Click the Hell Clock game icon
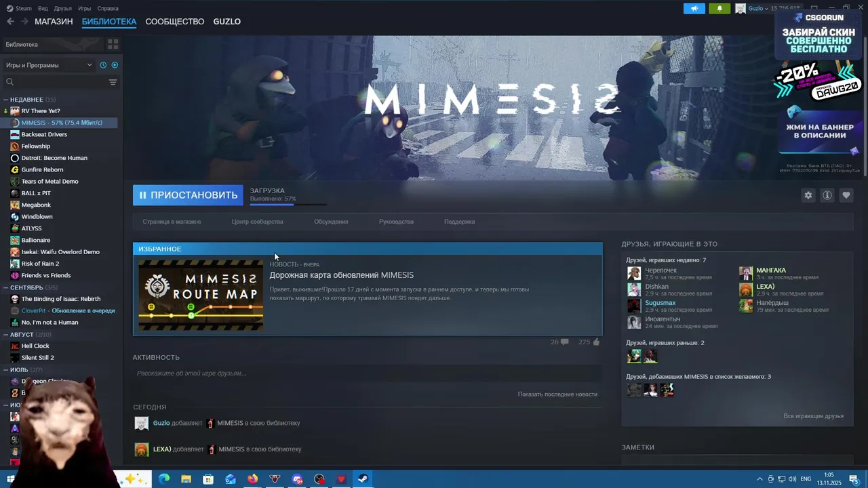The height and width of the screenshot is (488, 868). point(15,346)
